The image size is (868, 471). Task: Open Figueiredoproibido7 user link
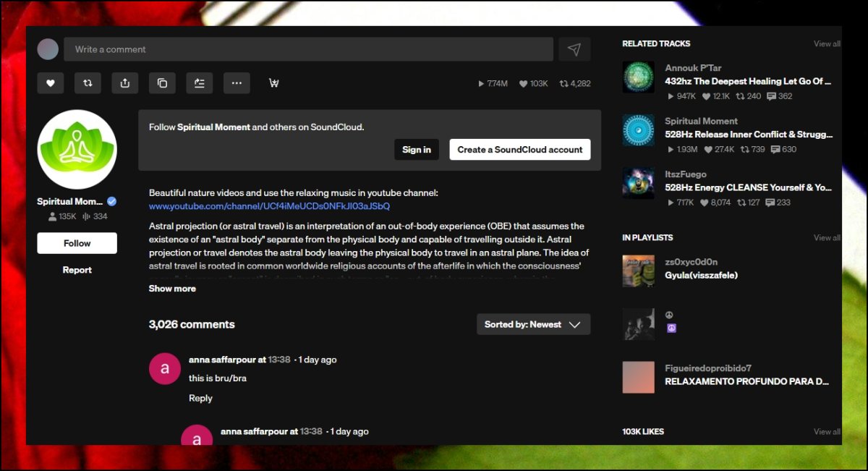(x=708, y=368)
